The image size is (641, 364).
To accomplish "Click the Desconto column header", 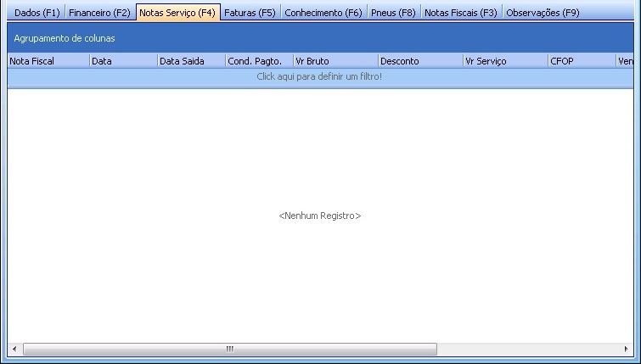I will 419,61.
